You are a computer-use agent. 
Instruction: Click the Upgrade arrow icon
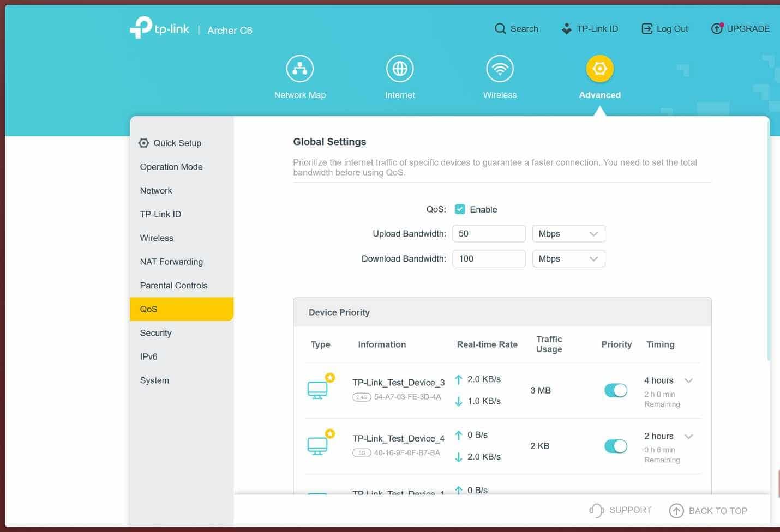(717, 28)
